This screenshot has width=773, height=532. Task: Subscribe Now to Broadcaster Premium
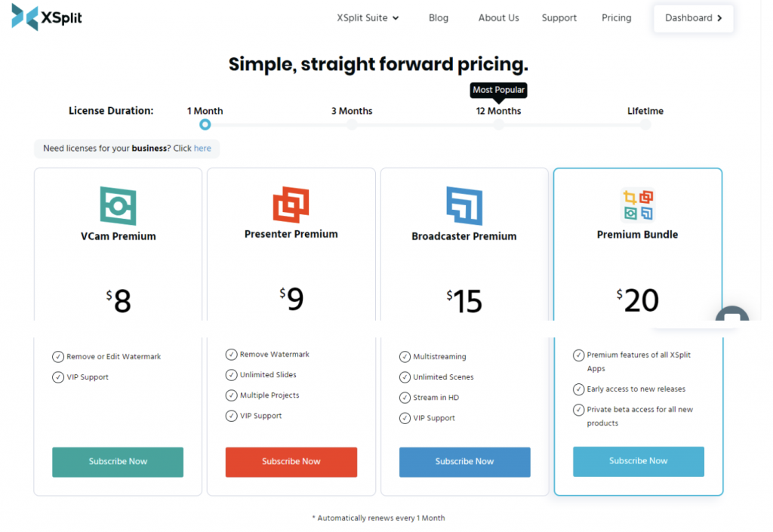point(464,462)
